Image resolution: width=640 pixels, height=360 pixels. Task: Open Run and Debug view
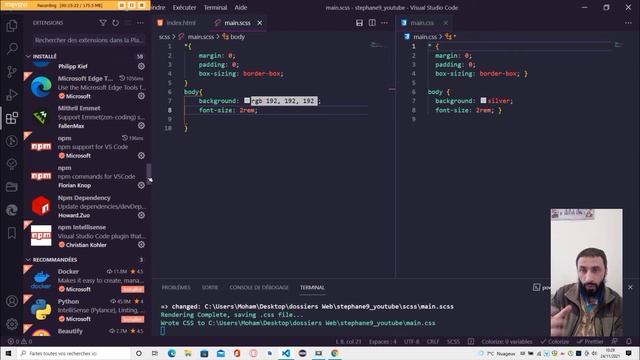(x=12, y=95)
